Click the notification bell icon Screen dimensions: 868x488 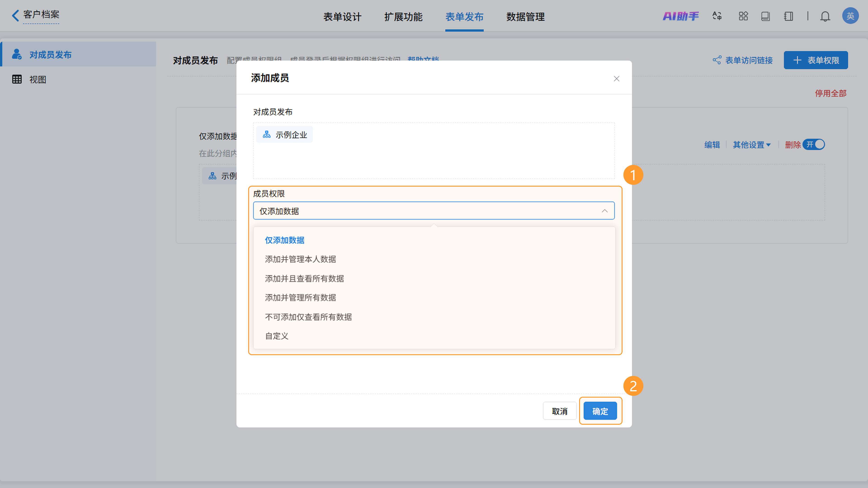(x=825, y=16)
